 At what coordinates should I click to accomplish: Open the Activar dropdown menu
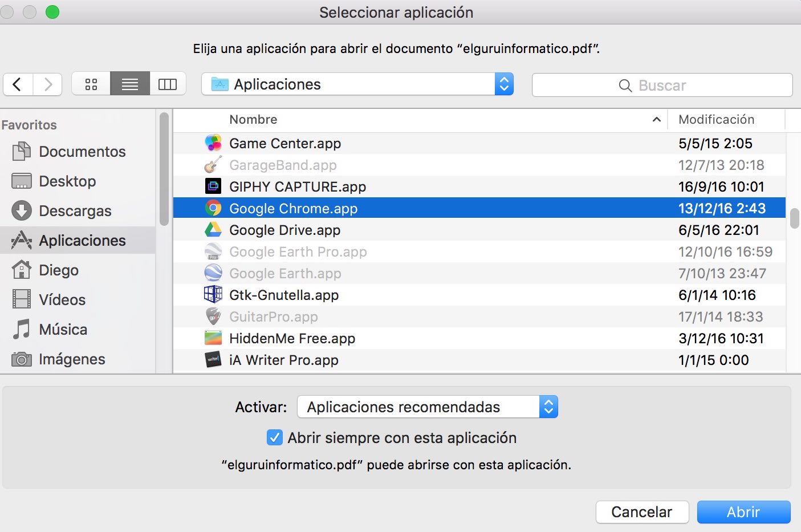tap(428, 407)
